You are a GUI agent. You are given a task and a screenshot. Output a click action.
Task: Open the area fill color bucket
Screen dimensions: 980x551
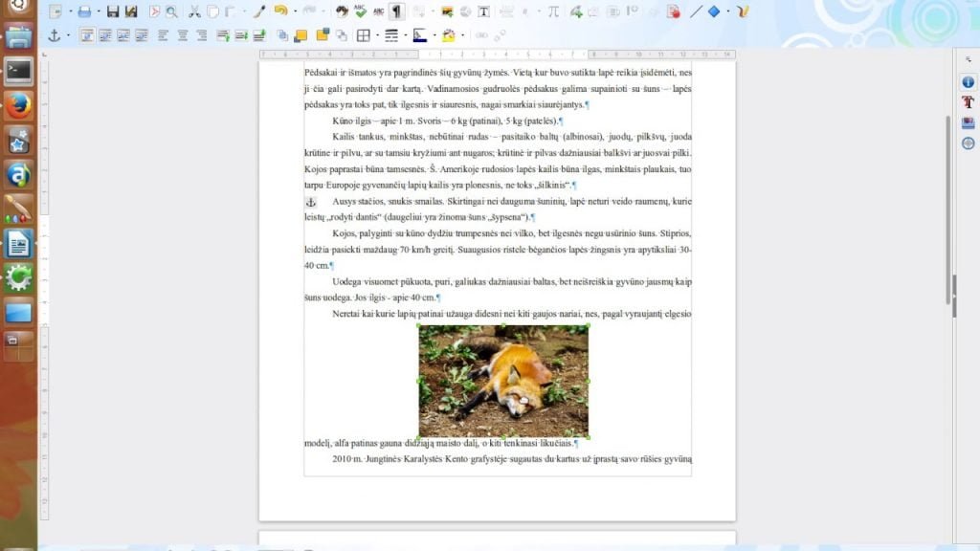click(449, 35)
